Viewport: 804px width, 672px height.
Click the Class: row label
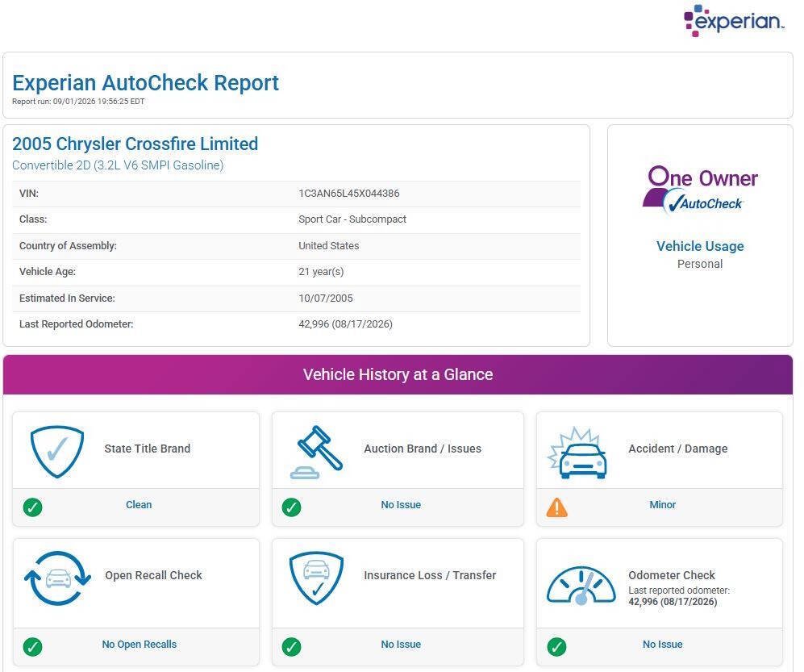pos(33,219)
